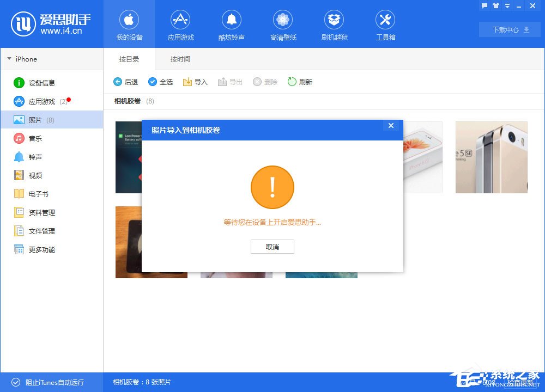Open the 应用游戏 app store section
Image resolution: width=545 pixels, height=392 pixels.
click(x=180, y=24)
